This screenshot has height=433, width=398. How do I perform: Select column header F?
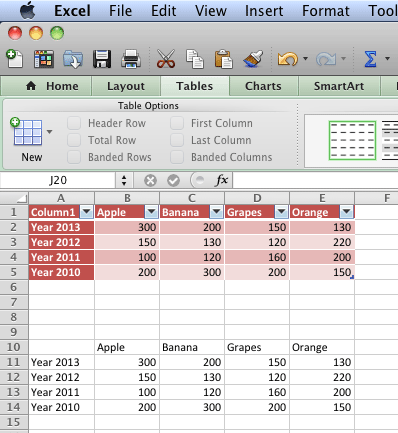click(377, 198)
